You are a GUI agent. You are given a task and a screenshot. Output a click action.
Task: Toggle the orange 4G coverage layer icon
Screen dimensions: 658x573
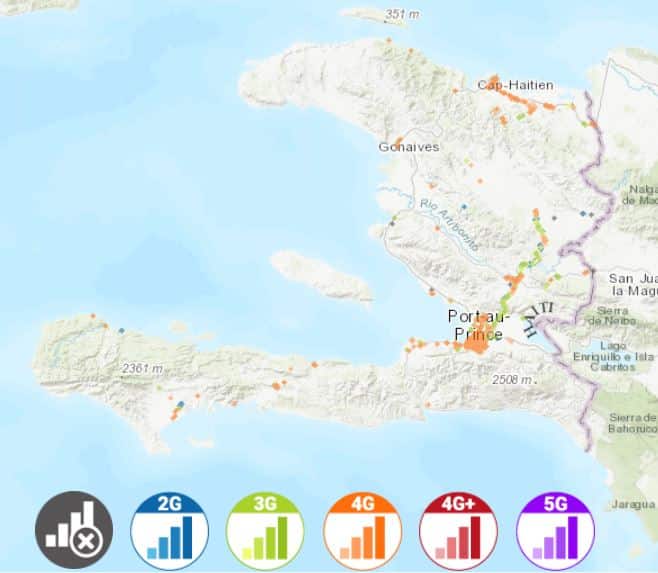coord(362,531)
